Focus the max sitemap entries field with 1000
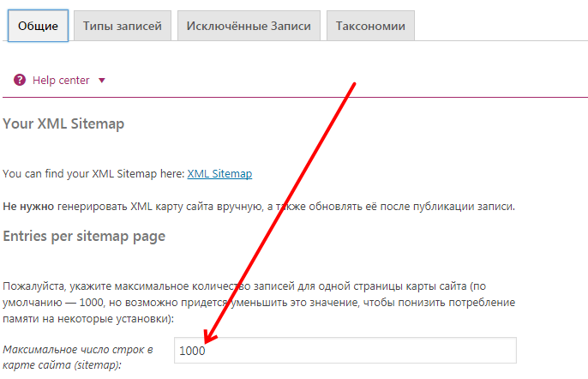588x379 pixels. click(x=345, y=351)
